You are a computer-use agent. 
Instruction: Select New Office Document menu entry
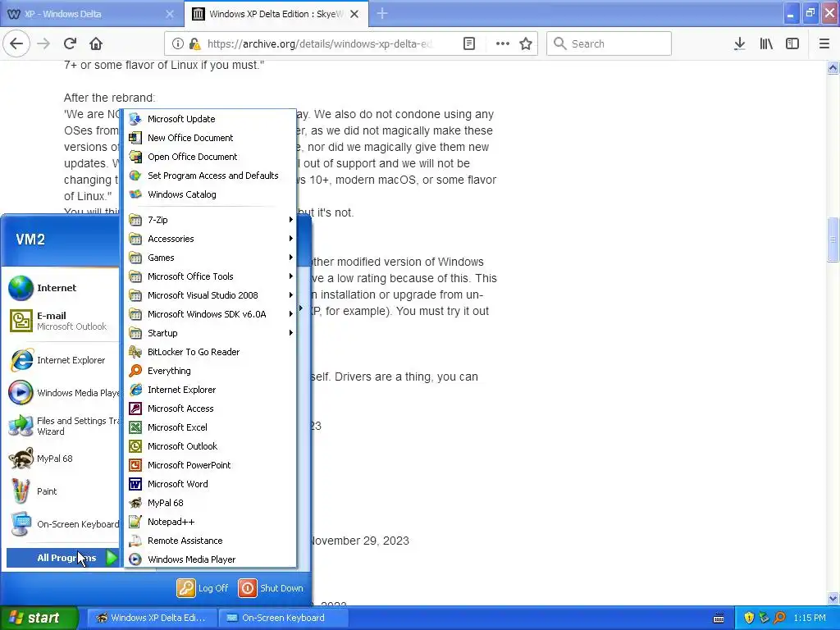pyautogui.click(x=211, y=138)
